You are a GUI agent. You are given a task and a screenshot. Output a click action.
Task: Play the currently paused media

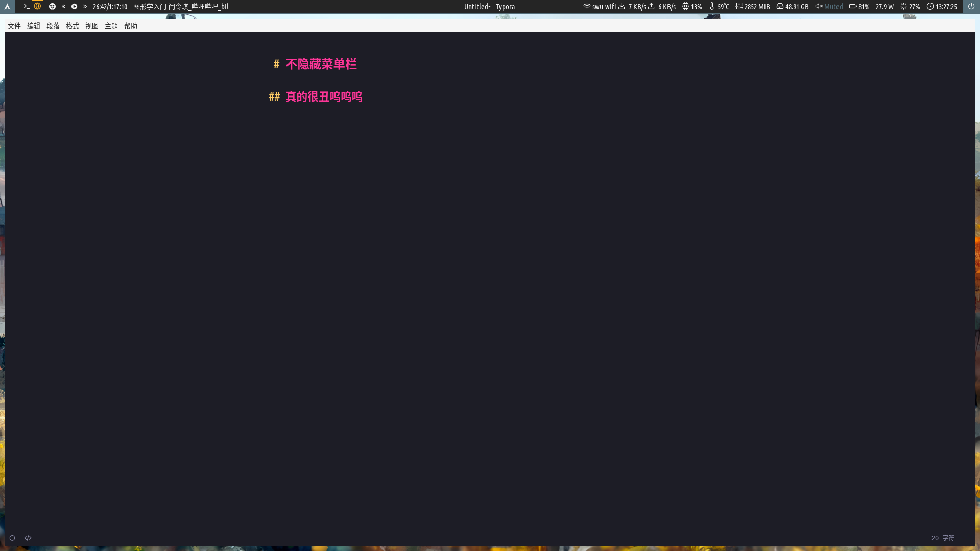click(74, 7)
